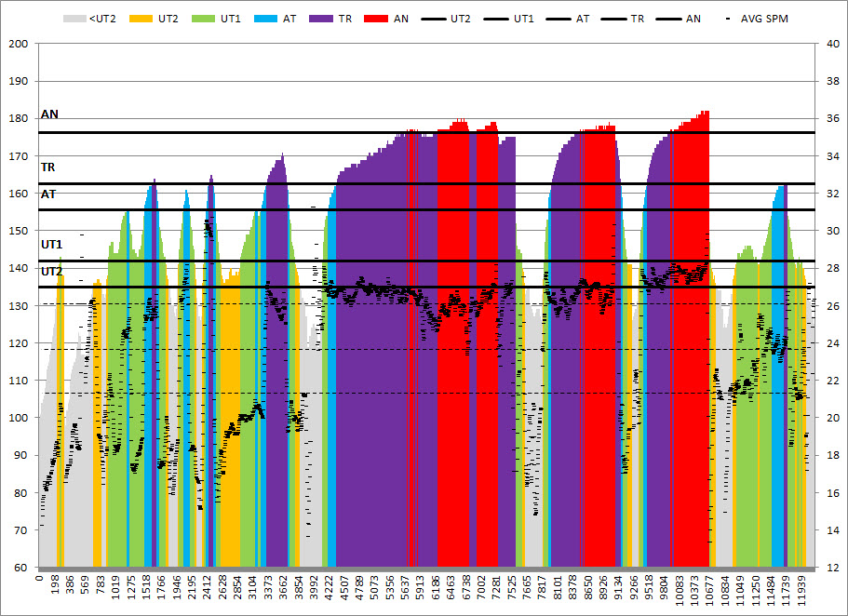
Task: Click the AT threshold label inside the plot
Action: point(48,194)
